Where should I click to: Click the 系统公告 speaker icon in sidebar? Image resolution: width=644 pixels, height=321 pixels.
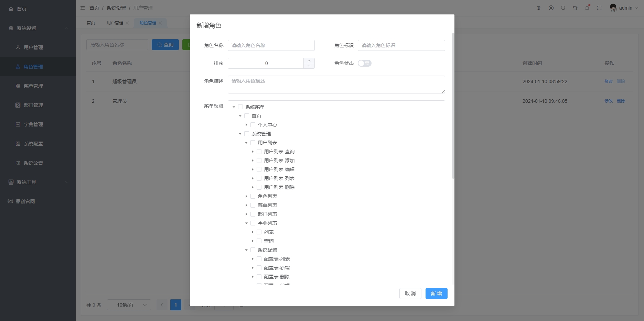click(x=18, y=163)
